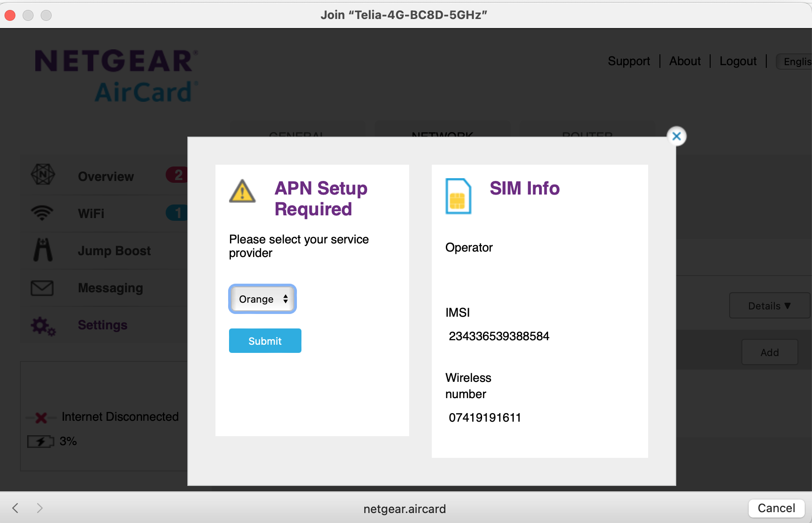Open the service provider dropdown showing Orange
Screen dimensions: 812x523
[x=262, y=299]
